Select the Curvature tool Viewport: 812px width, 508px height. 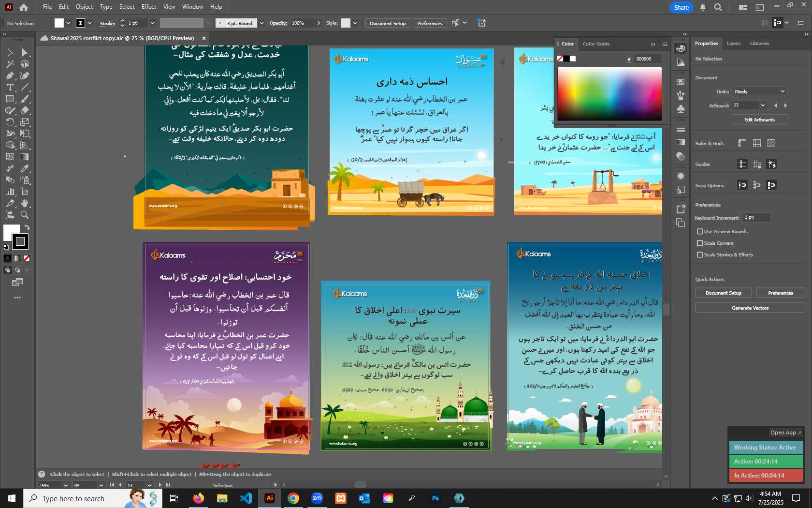25,75
